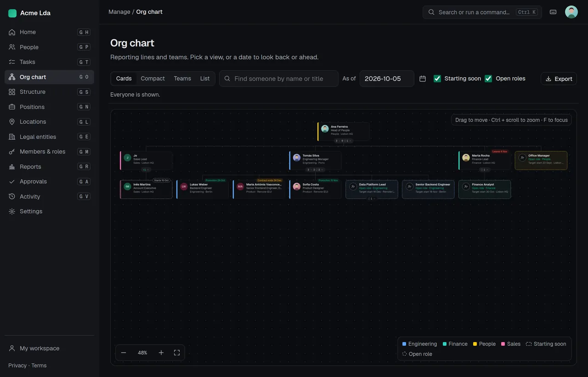This screenshot has width=588, height=377.
Task: Open My workspace
Action: pyautogui.click(x=49, y=348)
